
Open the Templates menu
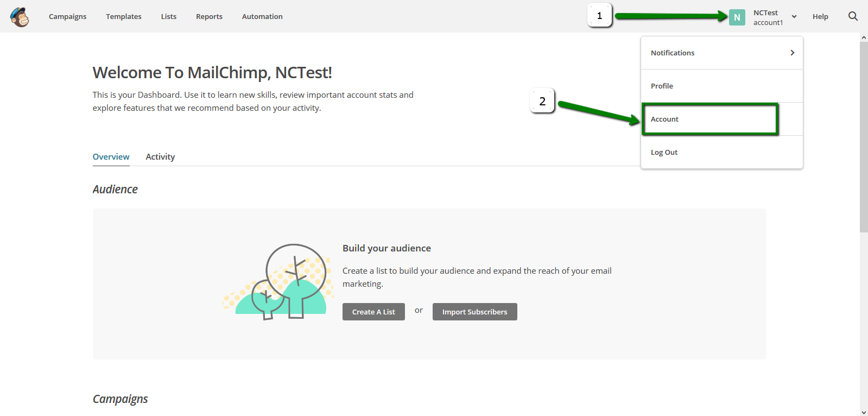124,16
